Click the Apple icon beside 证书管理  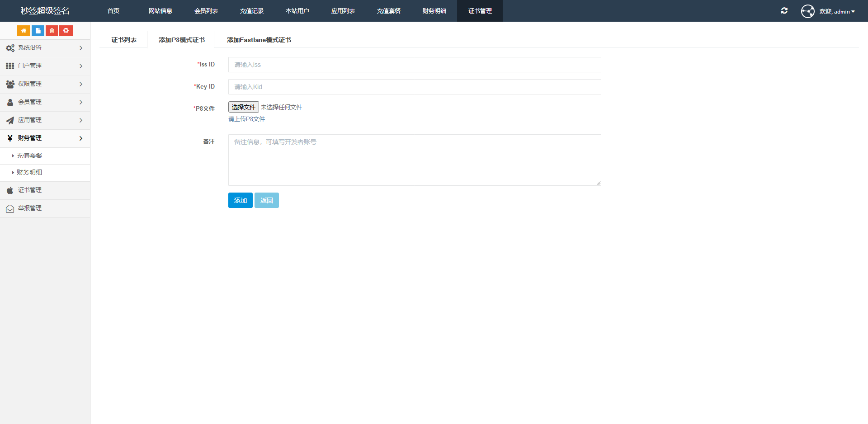click(x=10, y=190)
